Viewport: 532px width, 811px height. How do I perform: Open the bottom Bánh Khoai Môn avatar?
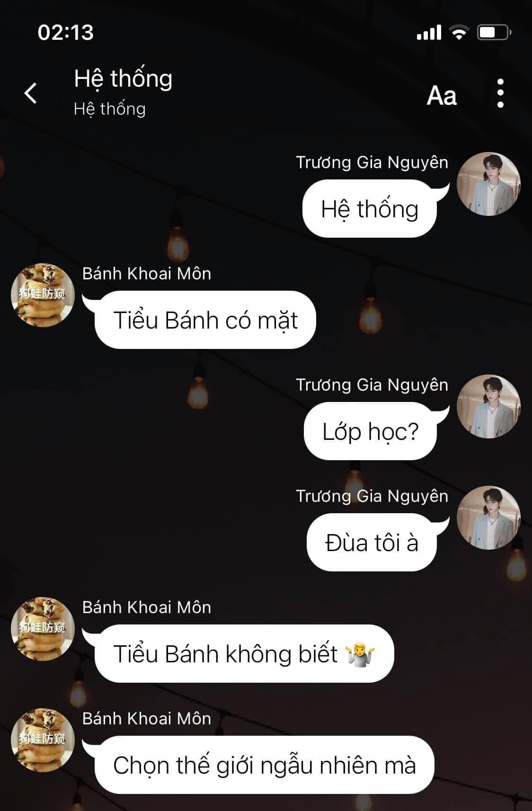click(43, 740)
